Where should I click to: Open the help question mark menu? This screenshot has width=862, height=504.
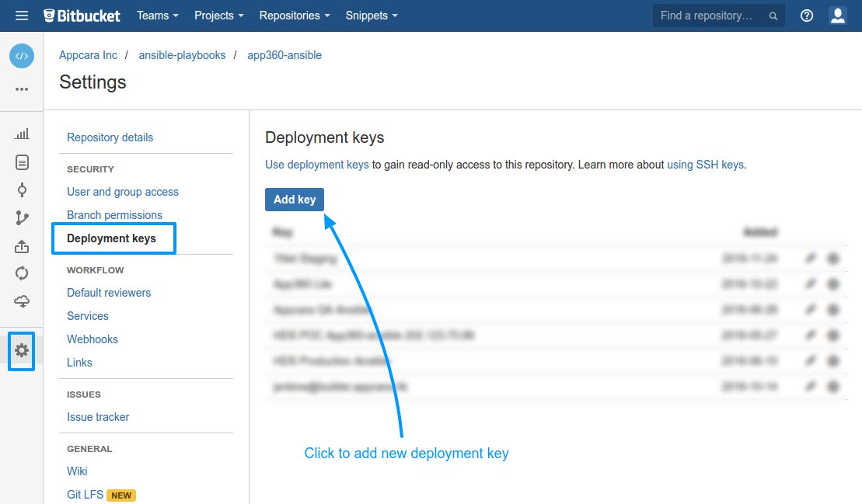807,16
